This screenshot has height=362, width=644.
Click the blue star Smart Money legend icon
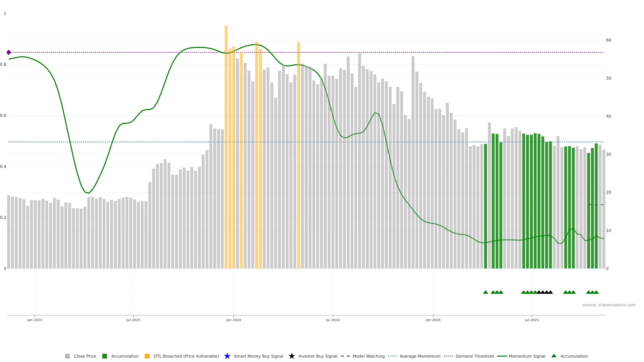tap(227, 356)
